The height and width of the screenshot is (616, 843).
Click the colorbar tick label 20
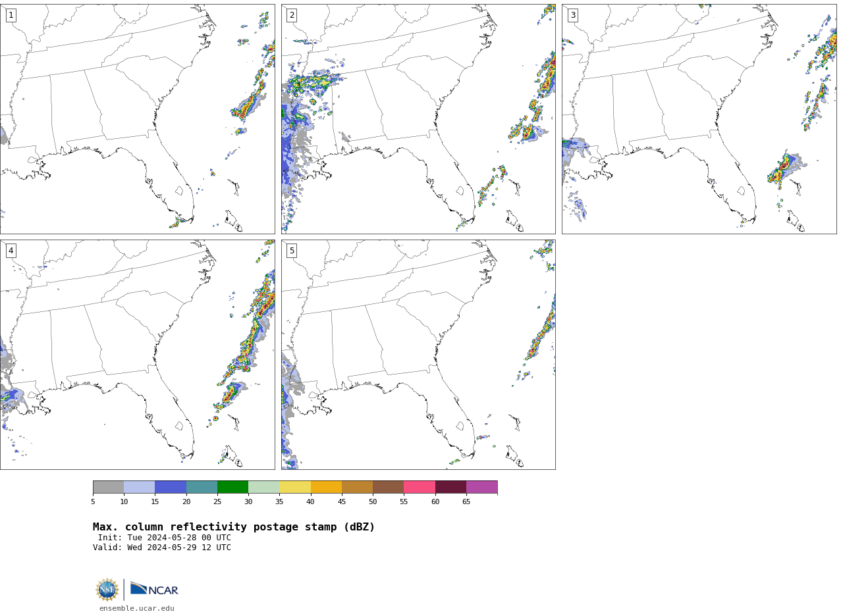tap(186, 501)
